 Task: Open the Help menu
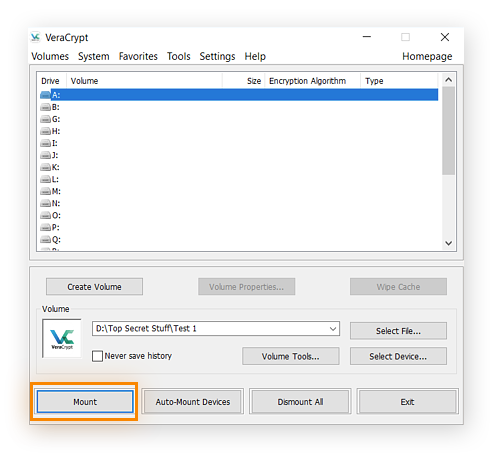[255, 56]
